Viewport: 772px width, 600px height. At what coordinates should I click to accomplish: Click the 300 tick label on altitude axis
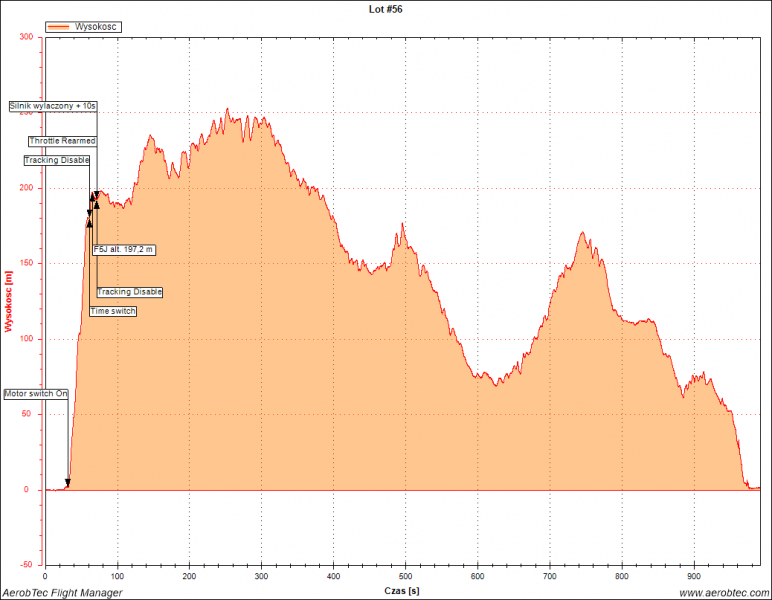point(26,37)
